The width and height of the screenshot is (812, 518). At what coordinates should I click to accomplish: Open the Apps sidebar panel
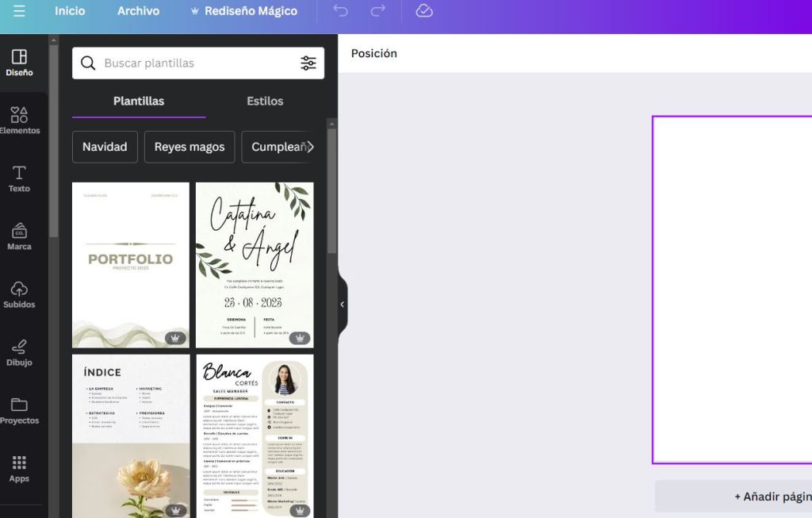point(19,468)
